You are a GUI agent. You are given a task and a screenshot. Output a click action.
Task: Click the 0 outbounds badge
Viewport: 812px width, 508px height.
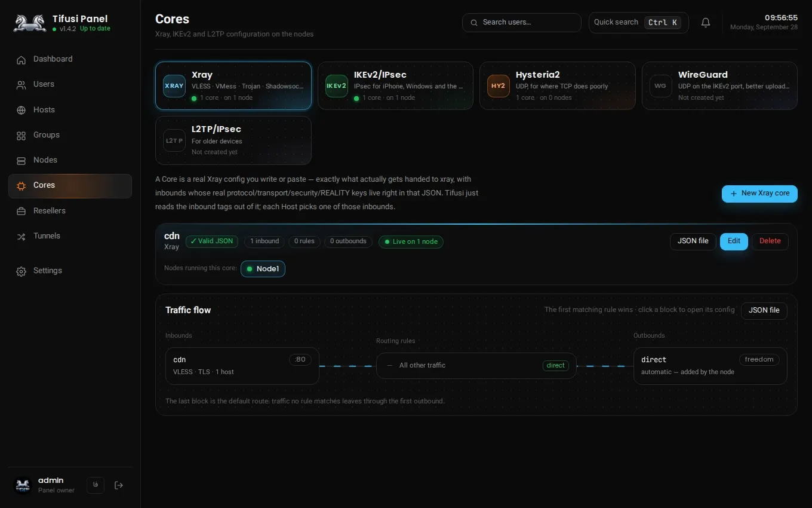(x=349, y=241)
